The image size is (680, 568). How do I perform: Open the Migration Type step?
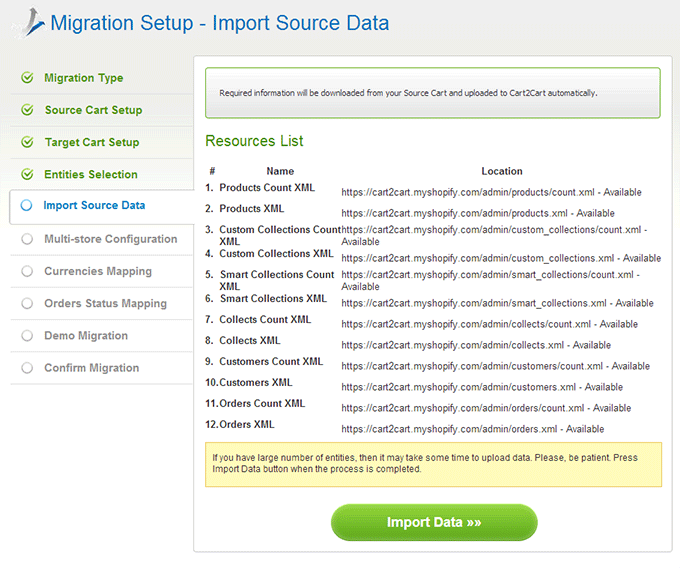tap(84, 78)
